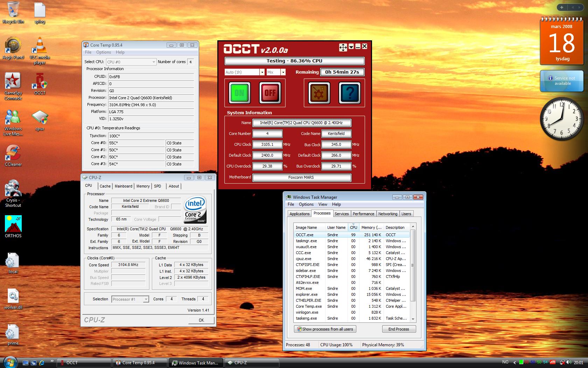Viewport: 588px width, 368px height.
Task: Open Windows Live Messenger shortcut
Action: click(13, 122)
